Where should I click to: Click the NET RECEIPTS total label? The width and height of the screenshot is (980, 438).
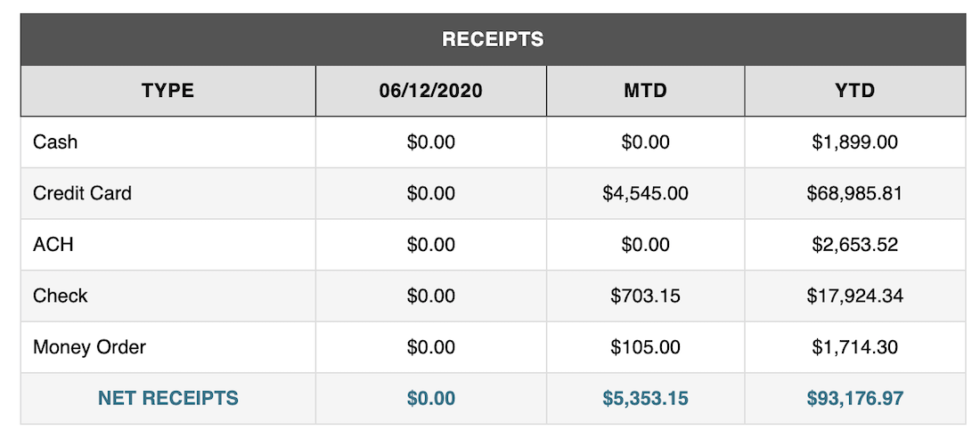(x=168, y=398)
